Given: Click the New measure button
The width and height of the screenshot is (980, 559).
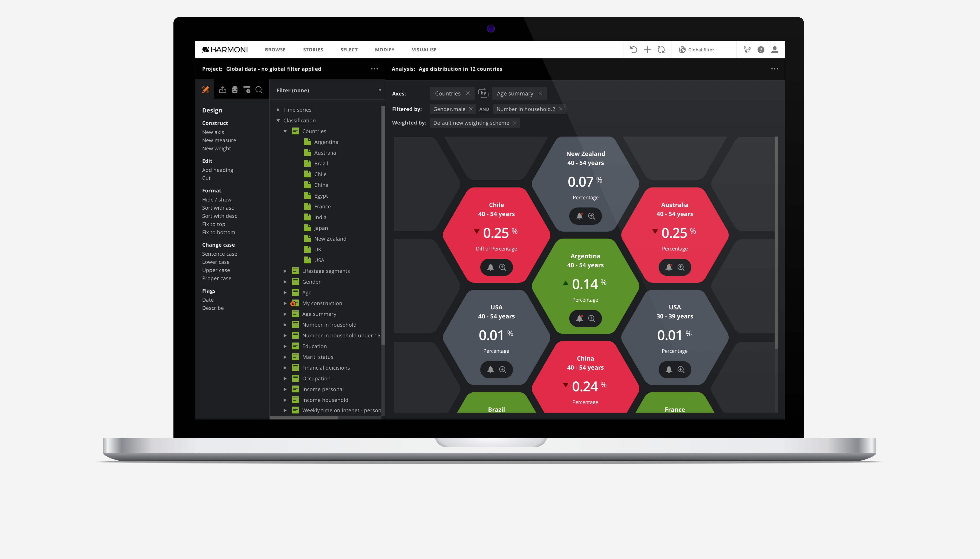Looking at the screenshot, I should 219,140.
